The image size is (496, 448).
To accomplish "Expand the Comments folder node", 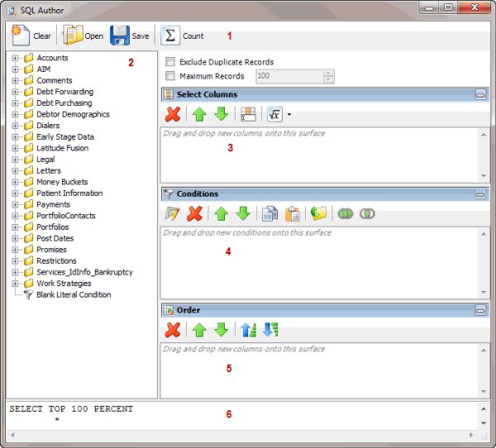I will coord(15,80).
